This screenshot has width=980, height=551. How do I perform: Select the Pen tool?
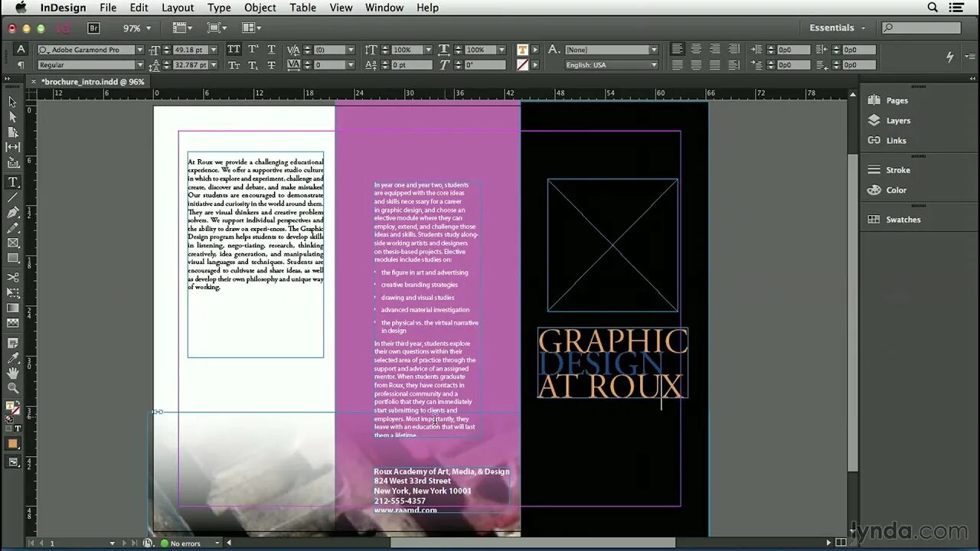click(13, 213)
